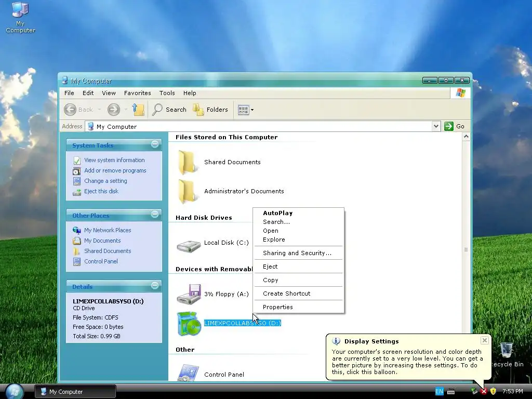The width and height of the screenshot is (532, 399).
Task: Select Administrator's Documents folder icon
Action: [187, 192]
